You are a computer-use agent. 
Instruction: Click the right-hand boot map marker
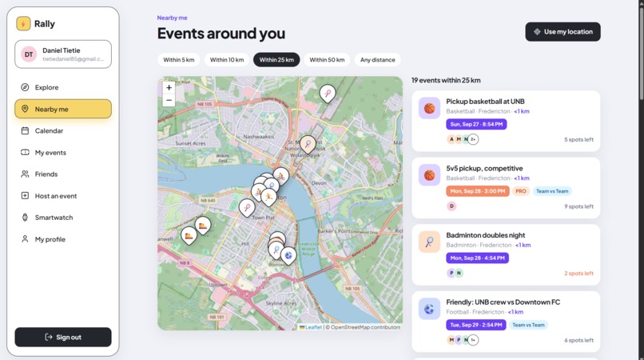tap(203, 226)
